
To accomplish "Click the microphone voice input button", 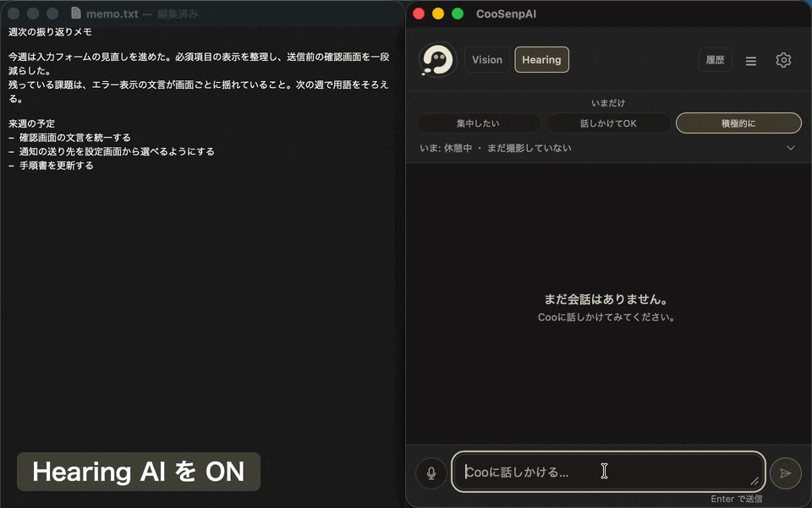I will (431, 472).
